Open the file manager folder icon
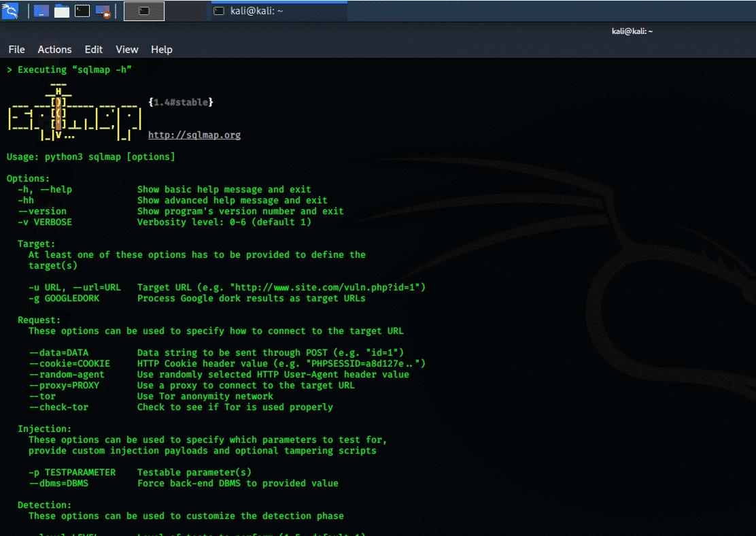Viewport: 756px width, 536px height. point(62,11)
